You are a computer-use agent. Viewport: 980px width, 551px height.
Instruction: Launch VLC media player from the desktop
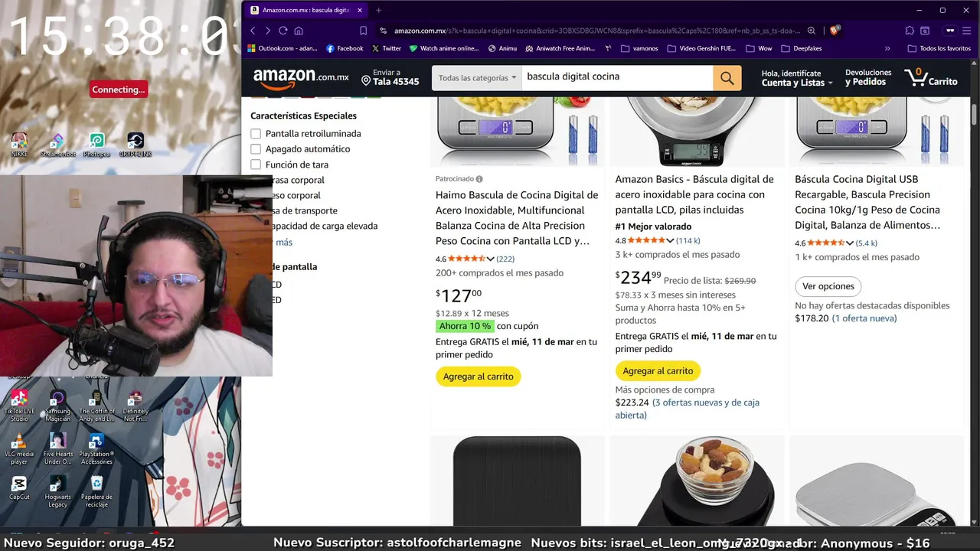pyautogui.click(x=19, y=449)
